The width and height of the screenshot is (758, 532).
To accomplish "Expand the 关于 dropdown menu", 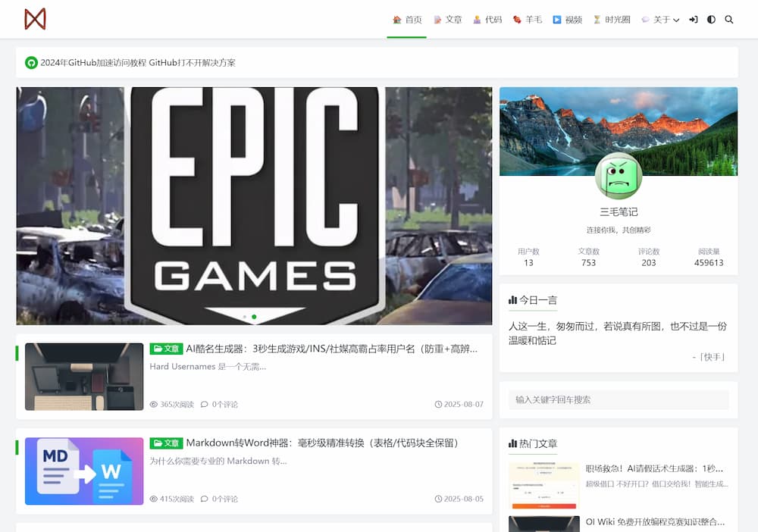I will 660,20.
